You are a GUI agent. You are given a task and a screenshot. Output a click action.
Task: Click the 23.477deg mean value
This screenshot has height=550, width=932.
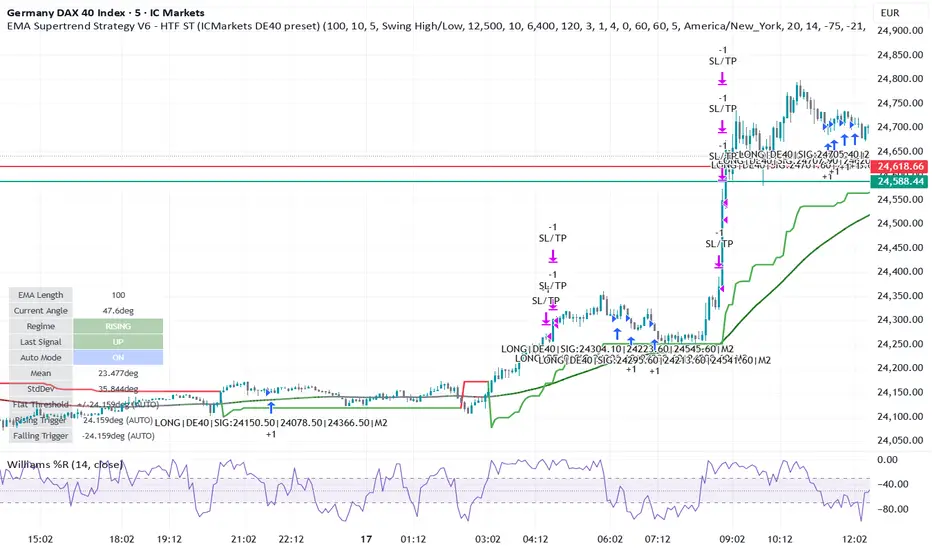pyautogui.click(x=118, y=373)
